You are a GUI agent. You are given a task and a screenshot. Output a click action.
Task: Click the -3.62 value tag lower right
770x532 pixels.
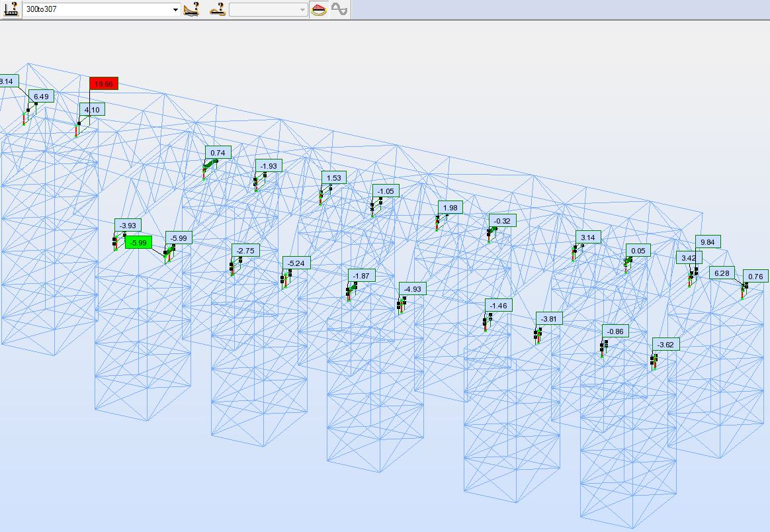click(x=665, y=344)
